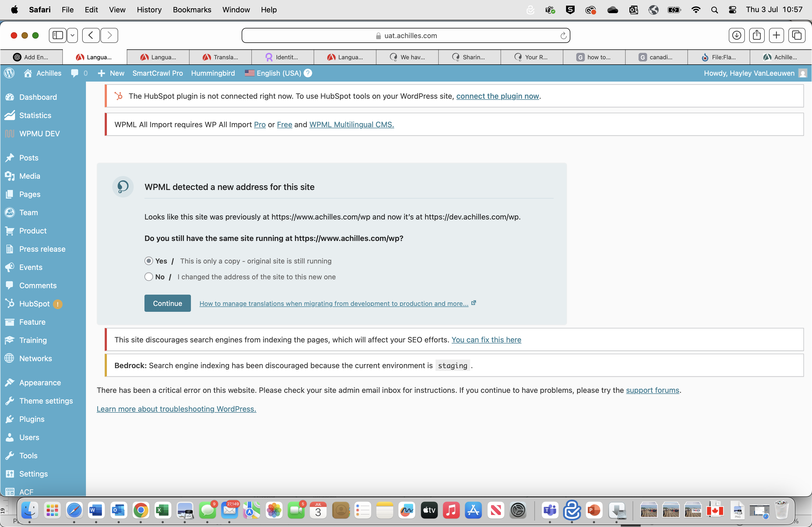Click Safari Share toolbar button
The height and width of the screenshot is (527, 812).
pyautogui.click(x=757, y=35)
